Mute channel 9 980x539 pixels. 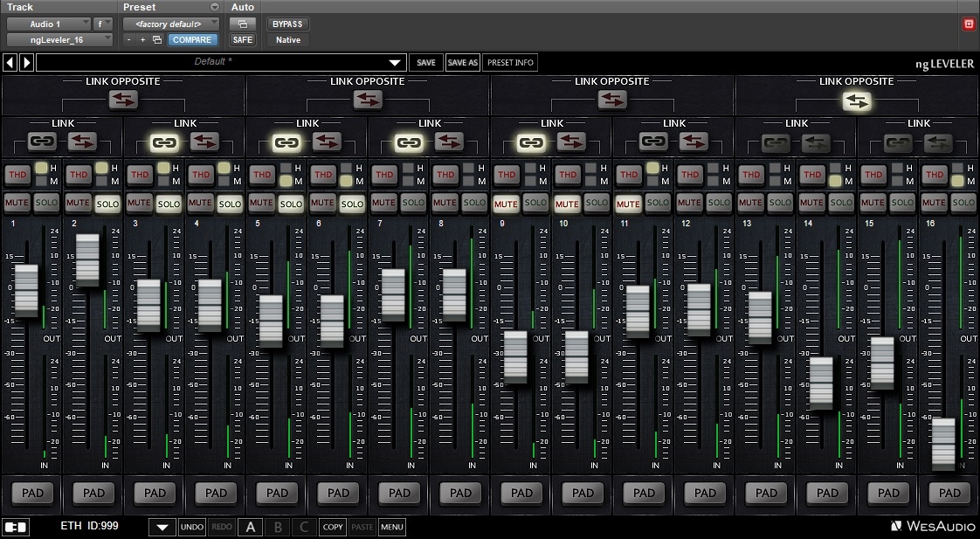(506, 204)
